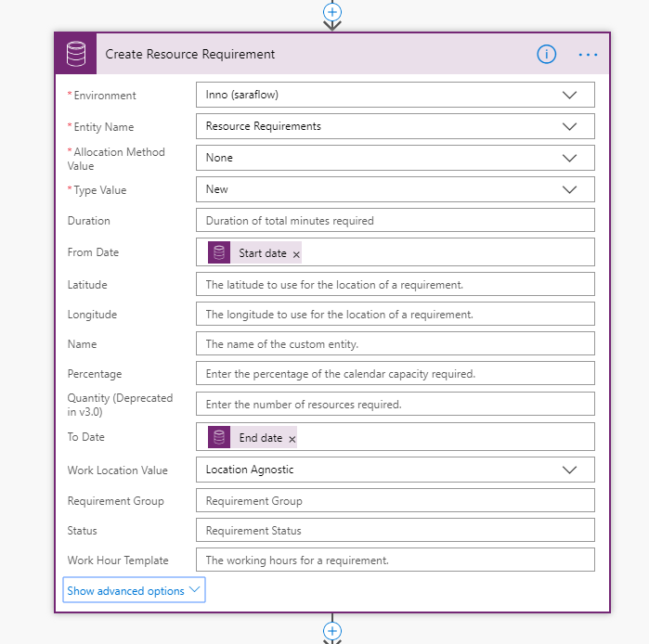Expand Show advanced options

(134, 590)
